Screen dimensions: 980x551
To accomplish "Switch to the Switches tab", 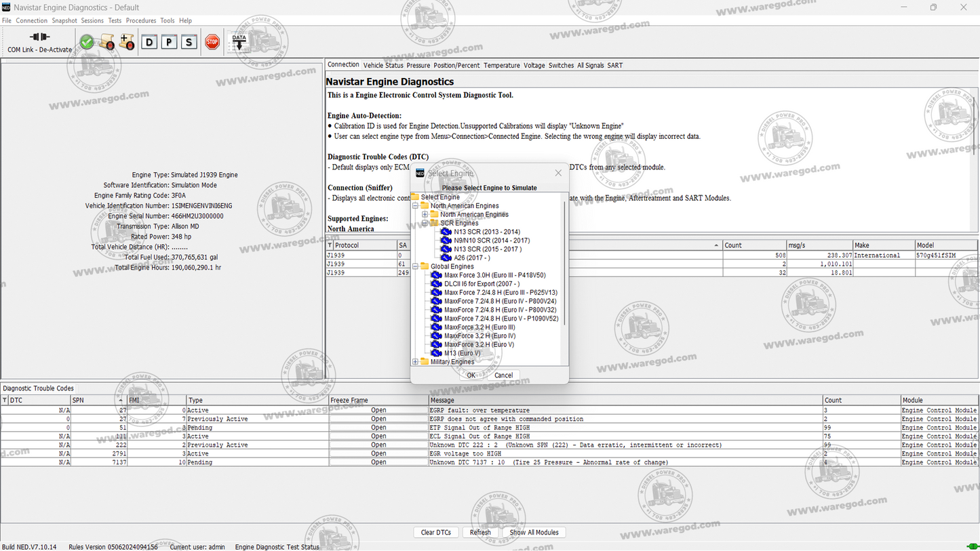I will tap(561, 66).
